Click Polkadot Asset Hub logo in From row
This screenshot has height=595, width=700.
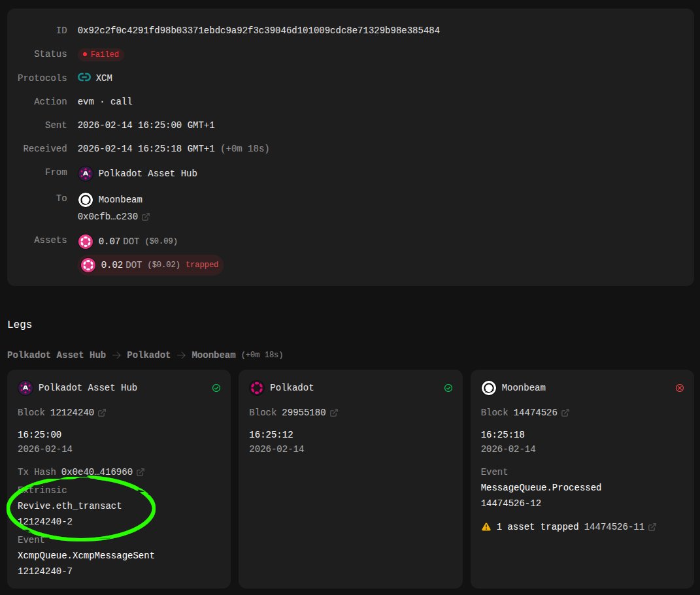[86, 173]
